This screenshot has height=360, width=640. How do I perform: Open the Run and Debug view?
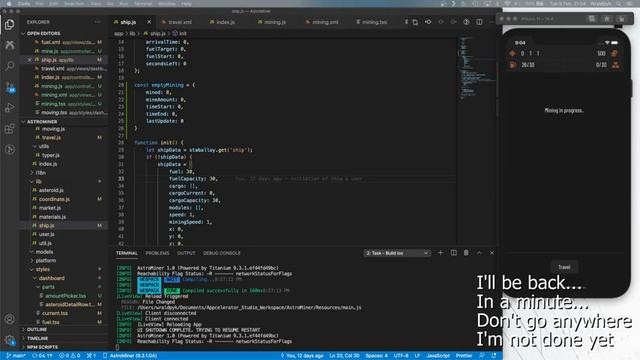click(x=9, y=107)
